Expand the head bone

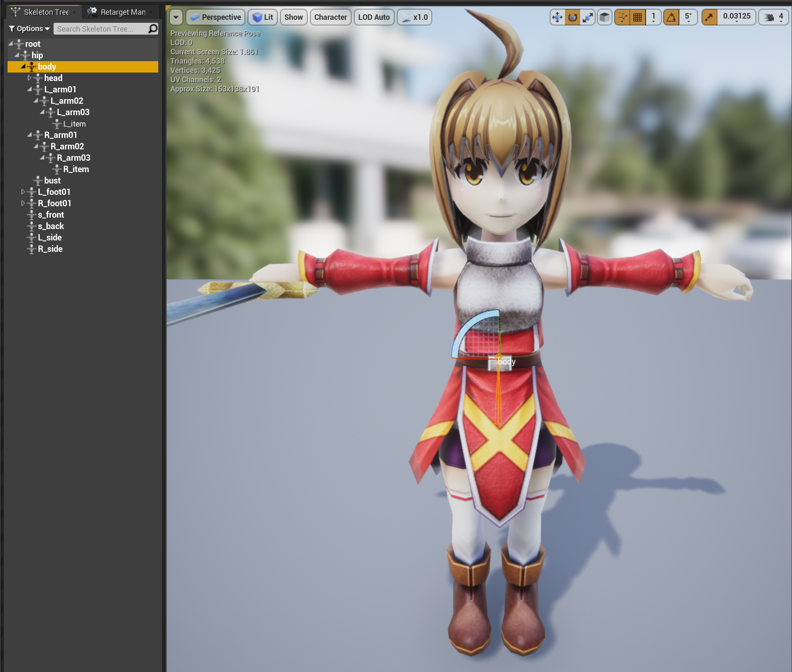(29, 78)
